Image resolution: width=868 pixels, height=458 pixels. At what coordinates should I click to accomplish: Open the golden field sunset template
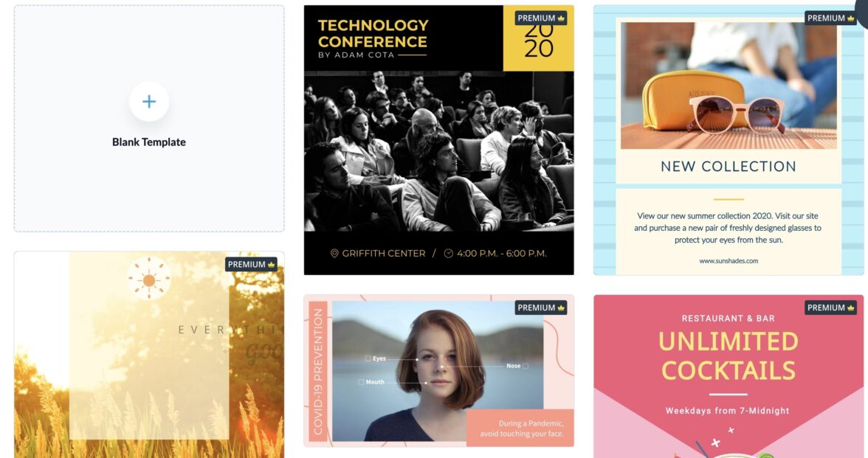[x=149, y=355]
